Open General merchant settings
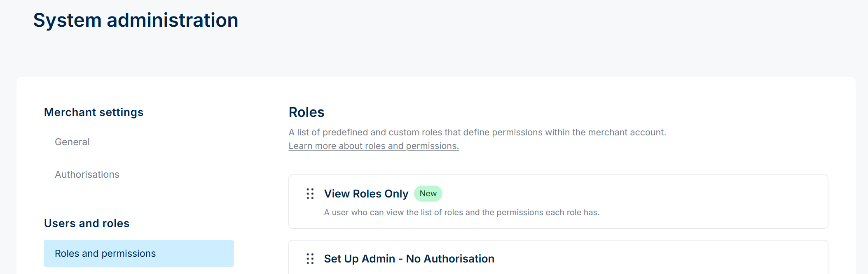 tap(72, 142)
